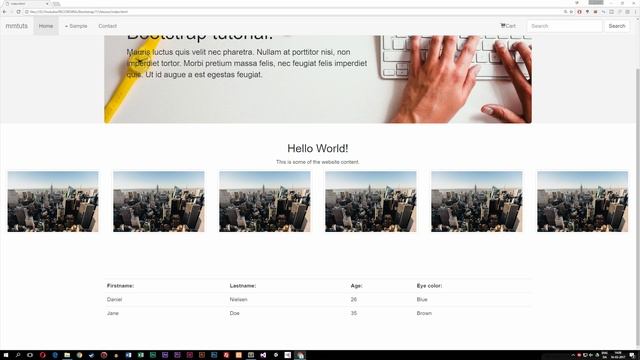Click the fifth city skyline thumbnail
640x360 pixels.
click(x=477, y=202)
